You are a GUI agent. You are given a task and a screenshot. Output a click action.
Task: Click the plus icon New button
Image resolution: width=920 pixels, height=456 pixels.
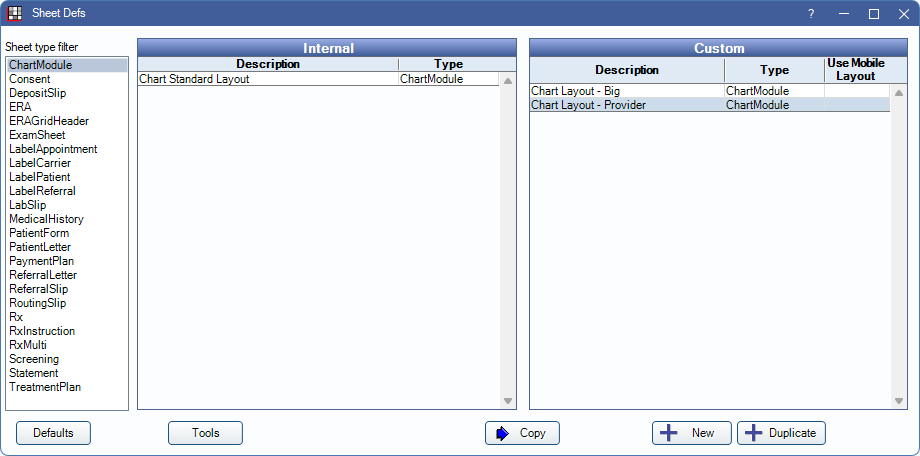(x=692, y=433)
